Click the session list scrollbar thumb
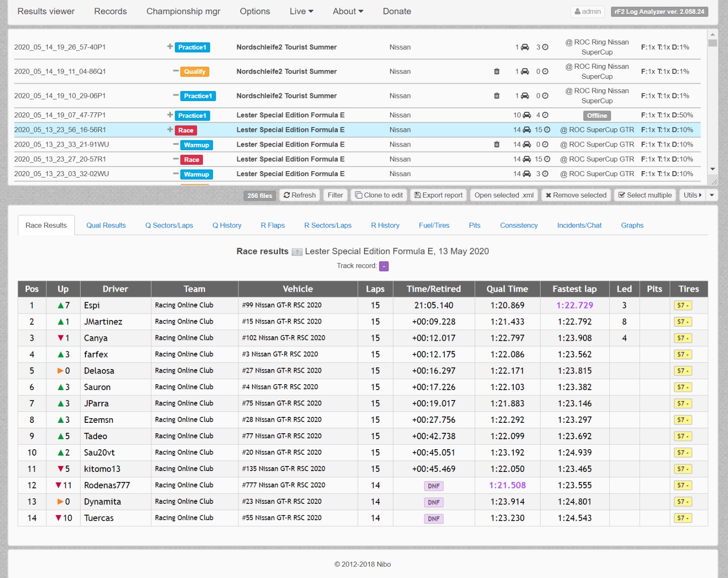Screen dimensions: 728x578 tap(713, 43)
